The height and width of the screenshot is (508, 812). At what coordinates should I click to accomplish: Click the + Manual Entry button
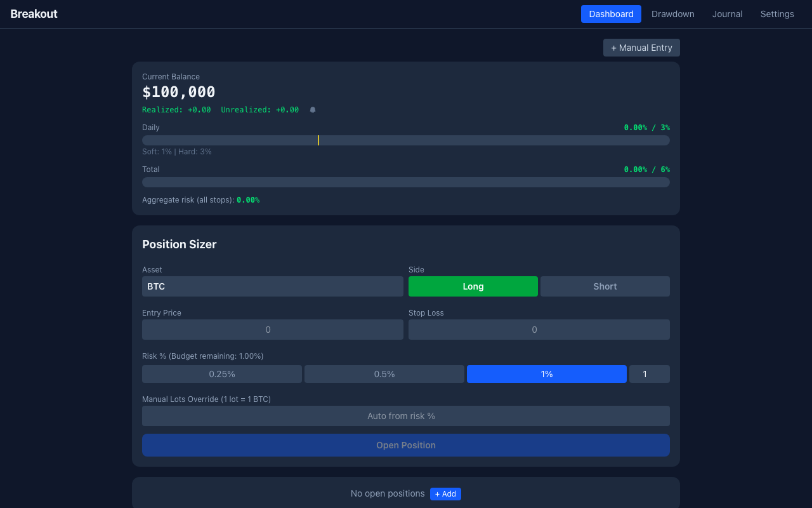coord(641,48)
